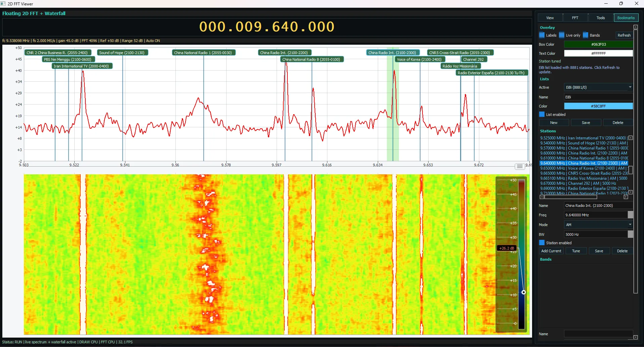Viewport: 644px width, 347px height.
Task: Toggle the List enabled checkbox
Action: pos(542,114)
